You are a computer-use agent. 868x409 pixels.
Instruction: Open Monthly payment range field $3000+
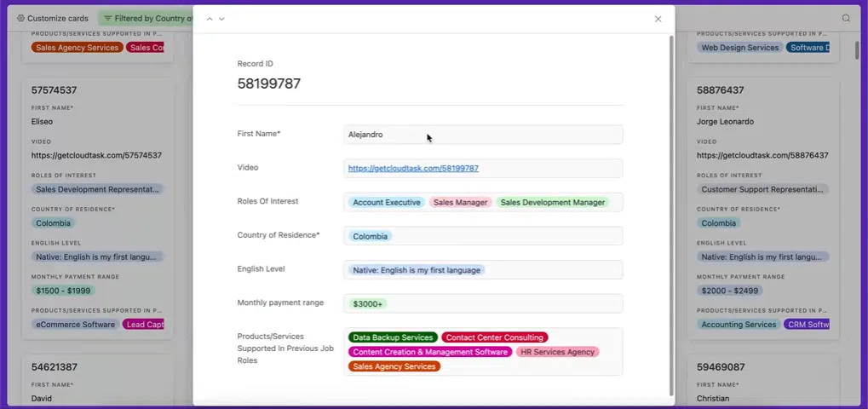[483, 303]
